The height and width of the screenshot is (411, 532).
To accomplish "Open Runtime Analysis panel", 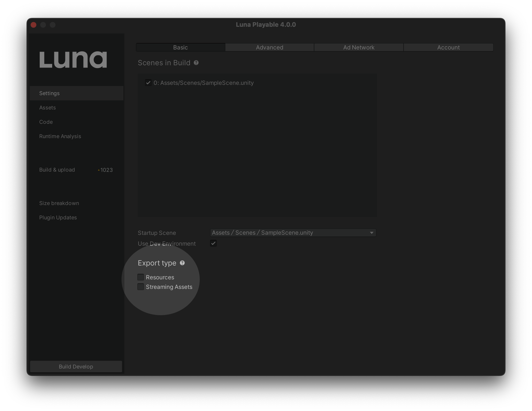I will pyautogui.click(x=60, y=136).
